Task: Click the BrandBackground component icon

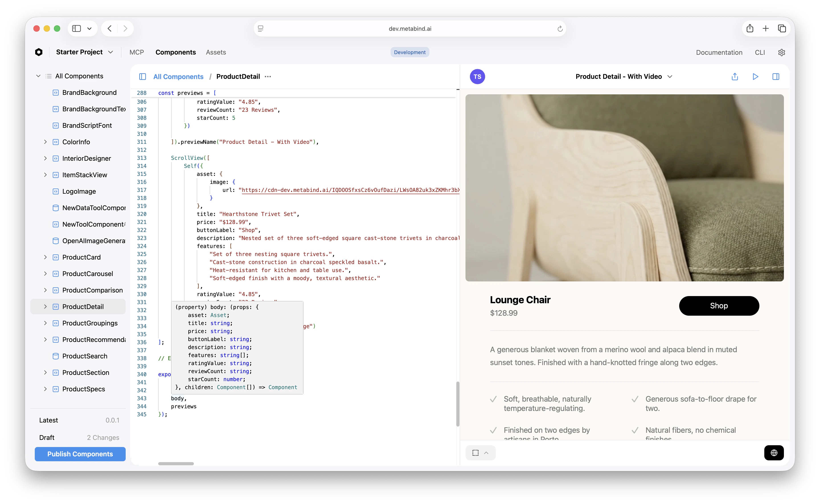Action: tap(56, 93)
